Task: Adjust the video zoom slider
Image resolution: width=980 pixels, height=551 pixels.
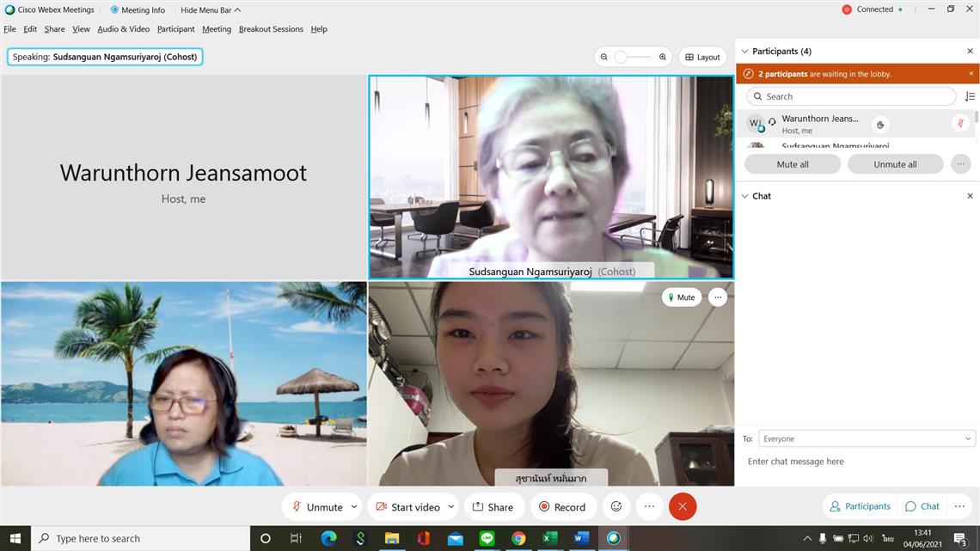Action: pos(621,58)
